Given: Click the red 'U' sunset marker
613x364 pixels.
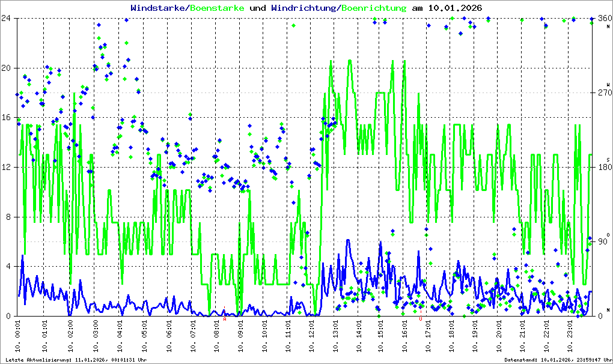Looking at the screenshot, I should 421,319.
